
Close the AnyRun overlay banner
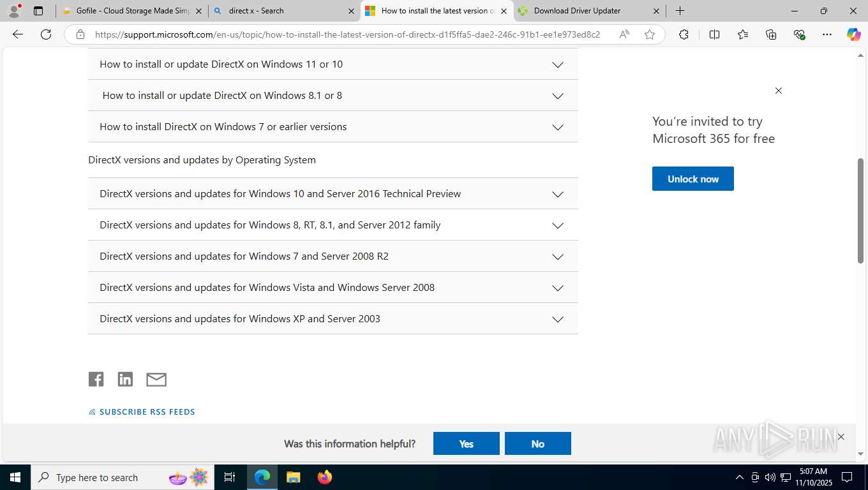pyautogui.click(x=841, y=437)
